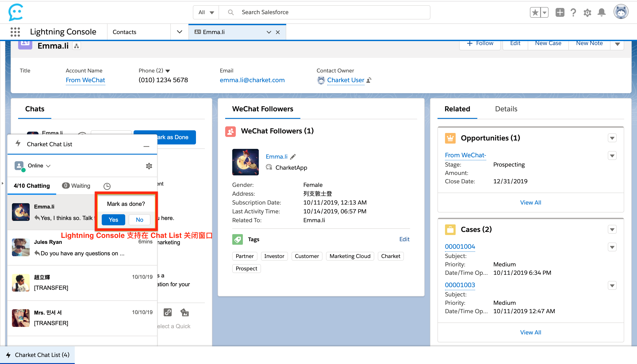Toggle the favorites star button
This screenshot has height=364, width=637.
click(x=535, y=12)
